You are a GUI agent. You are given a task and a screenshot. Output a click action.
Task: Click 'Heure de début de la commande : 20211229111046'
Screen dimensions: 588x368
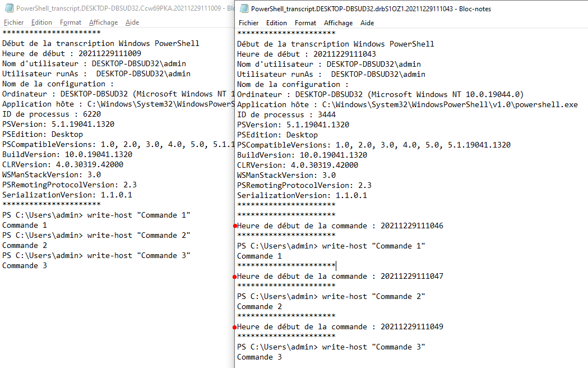pyautogui.click(x=340, y=226)
